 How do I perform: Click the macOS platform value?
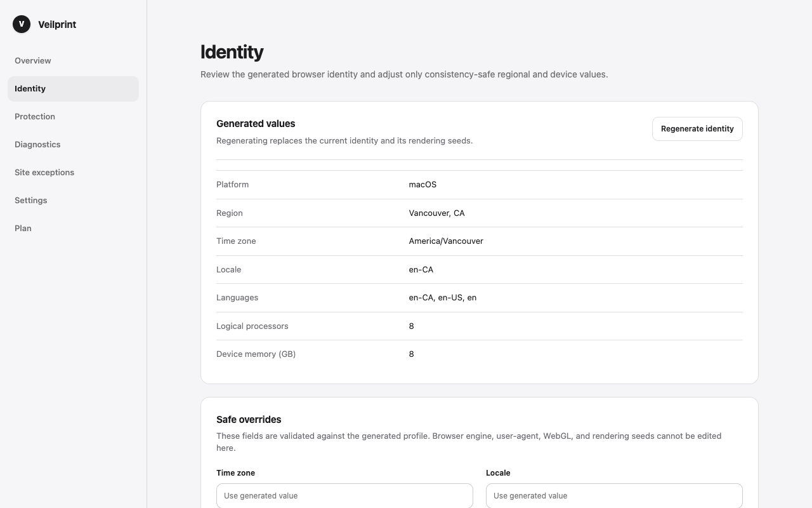[x=422, y=185]
